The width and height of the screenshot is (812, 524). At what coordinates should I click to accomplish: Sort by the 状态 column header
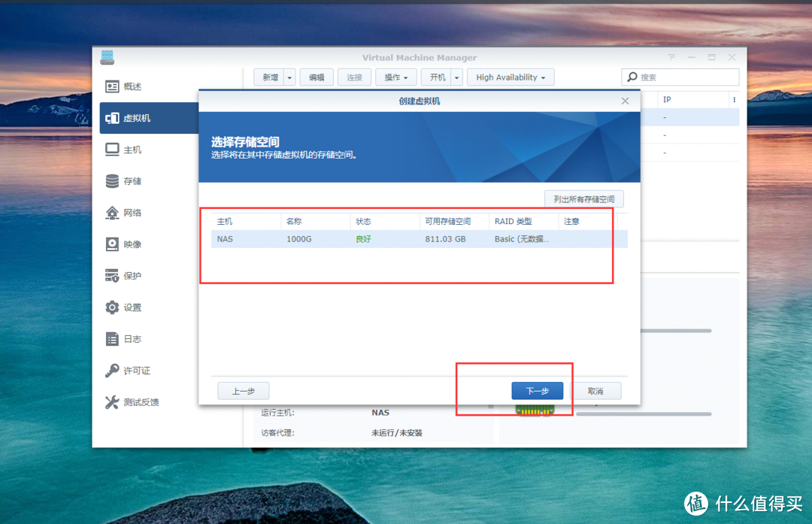[x=385, y=222]
